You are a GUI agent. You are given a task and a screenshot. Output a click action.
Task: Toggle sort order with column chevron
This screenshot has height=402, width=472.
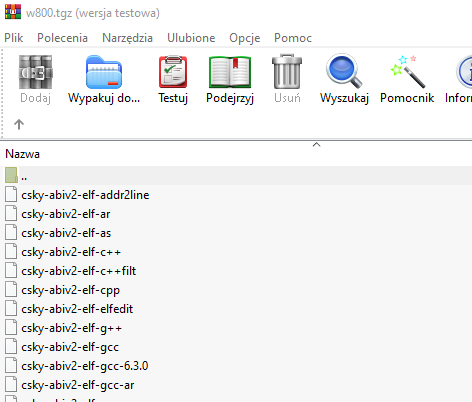316,145
